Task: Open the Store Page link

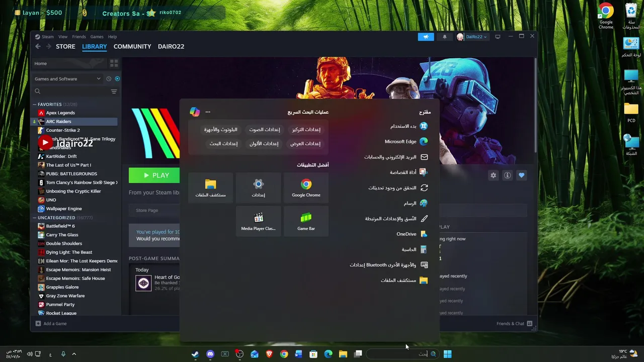Action: 147,210
